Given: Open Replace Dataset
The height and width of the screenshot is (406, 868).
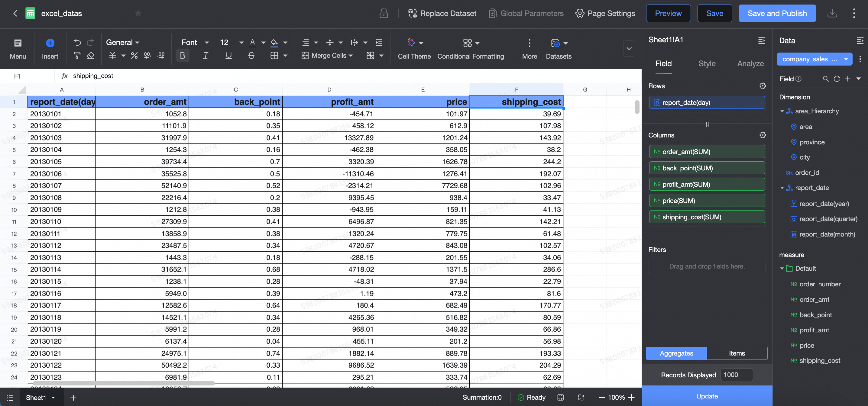Looking at the screenshot, I should [442, 14].
